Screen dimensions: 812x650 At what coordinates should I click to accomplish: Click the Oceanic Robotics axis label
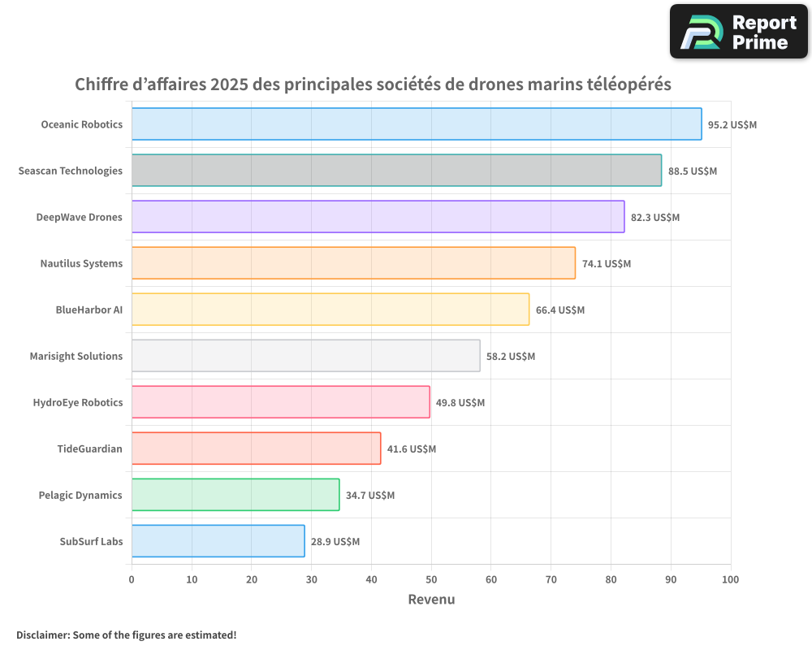pos(81,124)
